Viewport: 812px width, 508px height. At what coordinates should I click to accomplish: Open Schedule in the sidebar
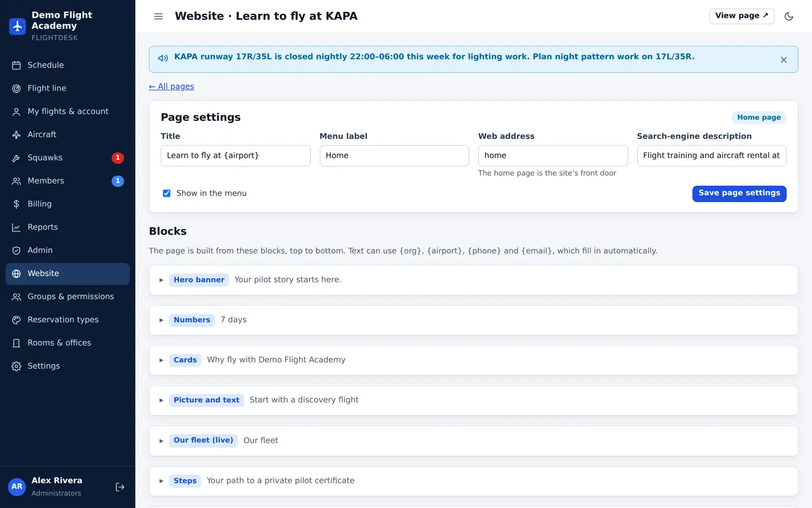pos(67,65)
